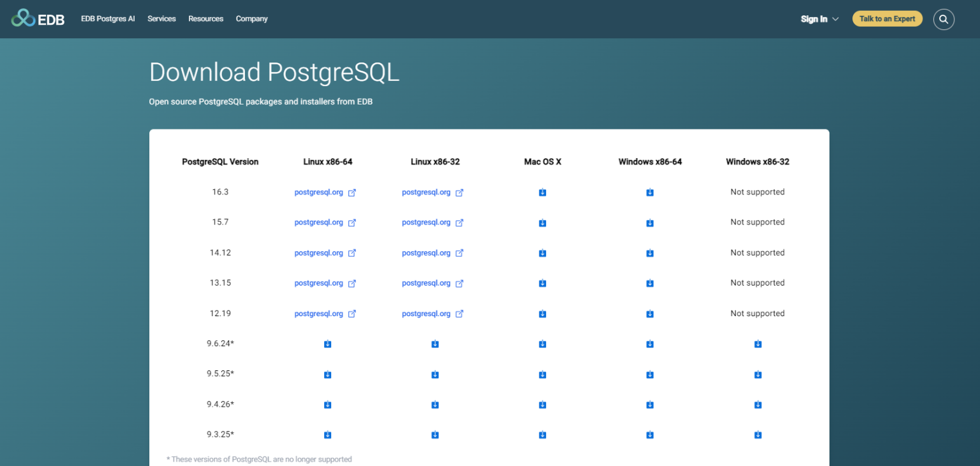Download Mac OS X installer for PostgreSQL 16.3
The width and height of the screenshot is (980, 466).
[x=542, y=192]
